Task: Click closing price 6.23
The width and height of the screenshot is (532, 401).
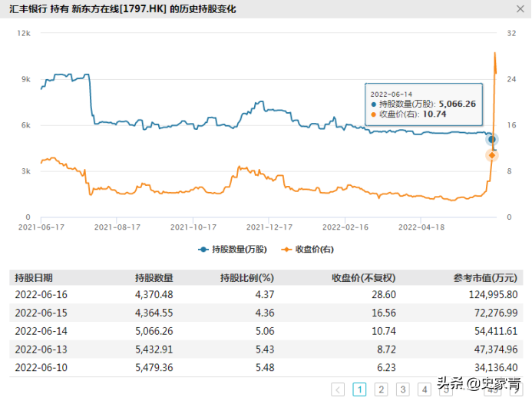Action: point(386,367)
